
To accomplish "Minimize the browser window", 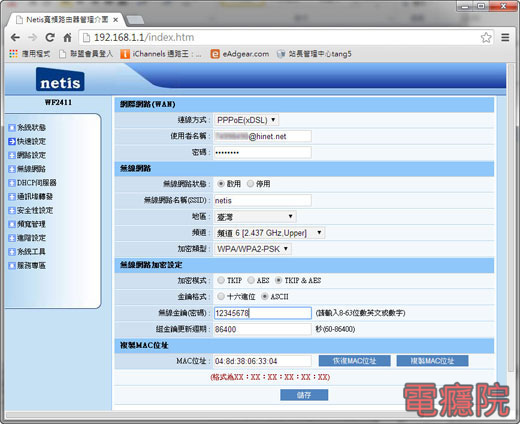I will click(465, 6).
